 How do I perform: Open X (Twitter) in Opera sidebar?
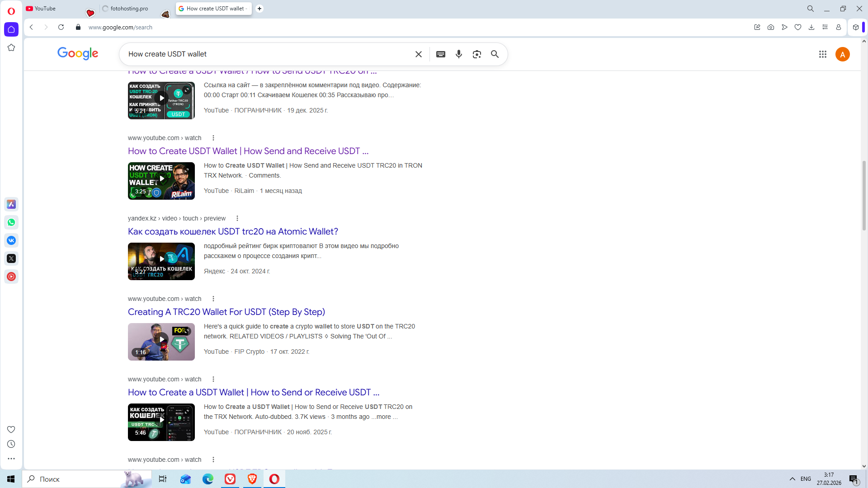(x=11, y=258)
